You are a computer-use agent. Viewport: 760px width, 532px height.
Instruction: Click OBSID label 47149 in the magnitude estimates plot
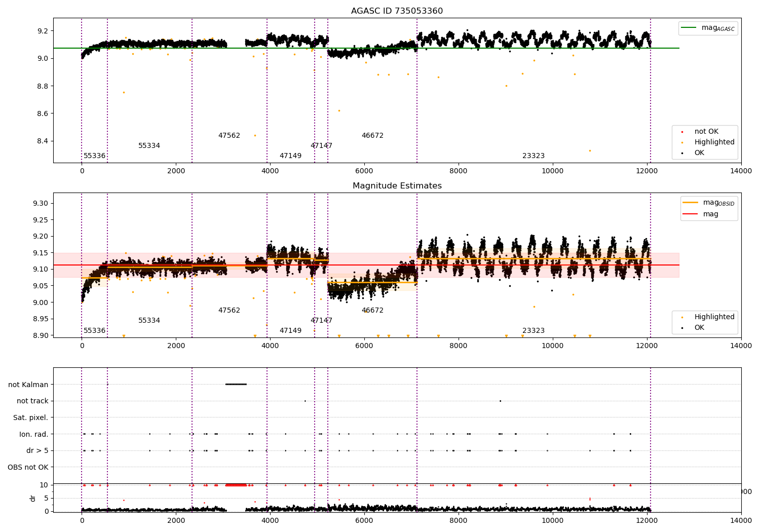pos(291,331)
